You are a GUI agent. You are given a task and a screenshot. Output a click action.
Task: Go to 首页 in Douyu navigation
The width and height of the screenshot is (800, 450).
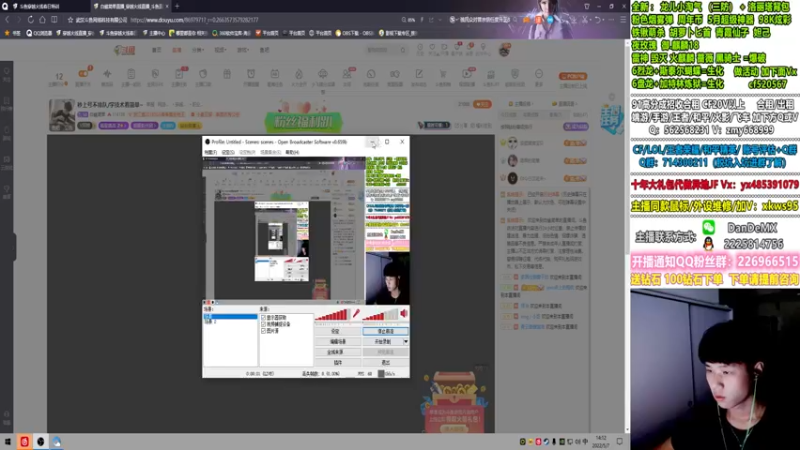point(157,50)
